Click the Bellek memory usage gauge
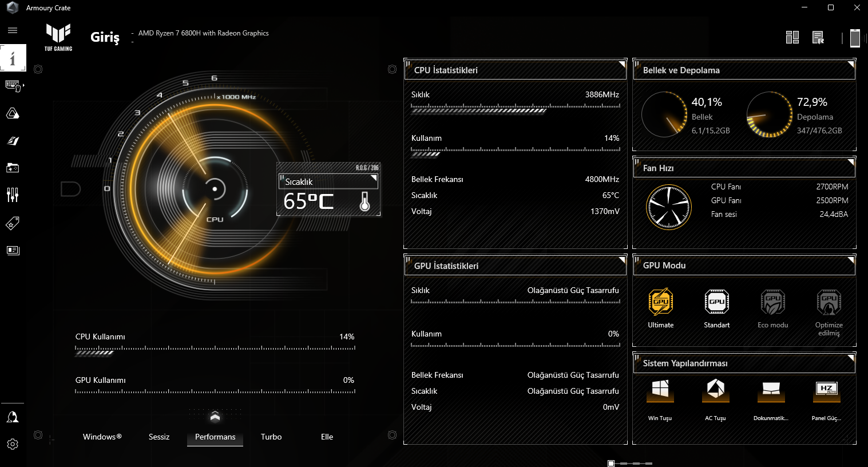 coord(664,114)
